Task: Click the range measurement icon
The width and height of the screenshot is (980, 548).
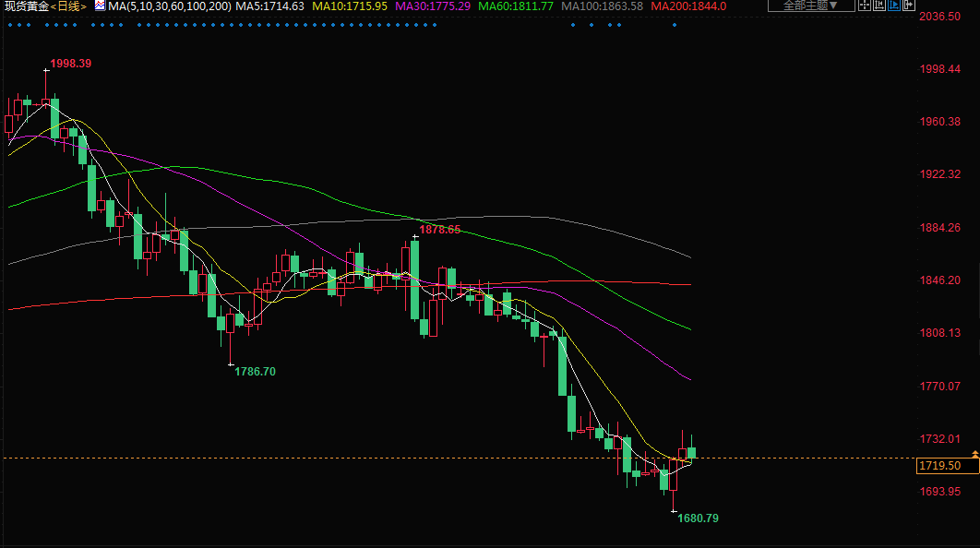Action: [x=879, y=5]
